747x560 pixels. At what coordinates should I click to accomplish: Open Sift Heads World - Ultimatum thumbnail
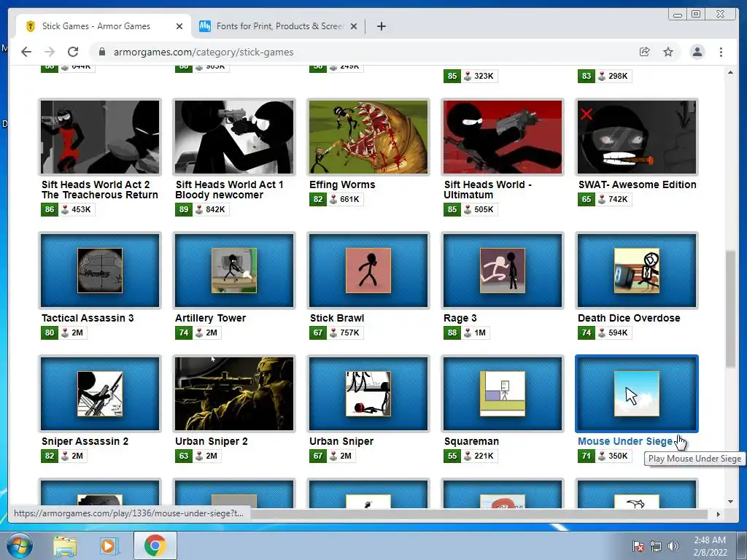click(x=503, y=137)
